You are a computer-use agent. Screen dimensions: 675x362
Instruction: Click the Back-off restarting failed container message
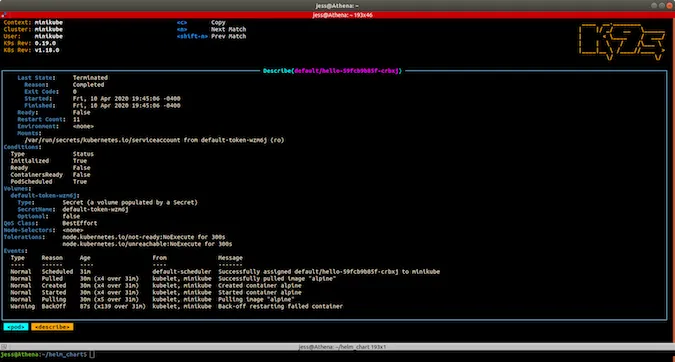coord(281,306)
